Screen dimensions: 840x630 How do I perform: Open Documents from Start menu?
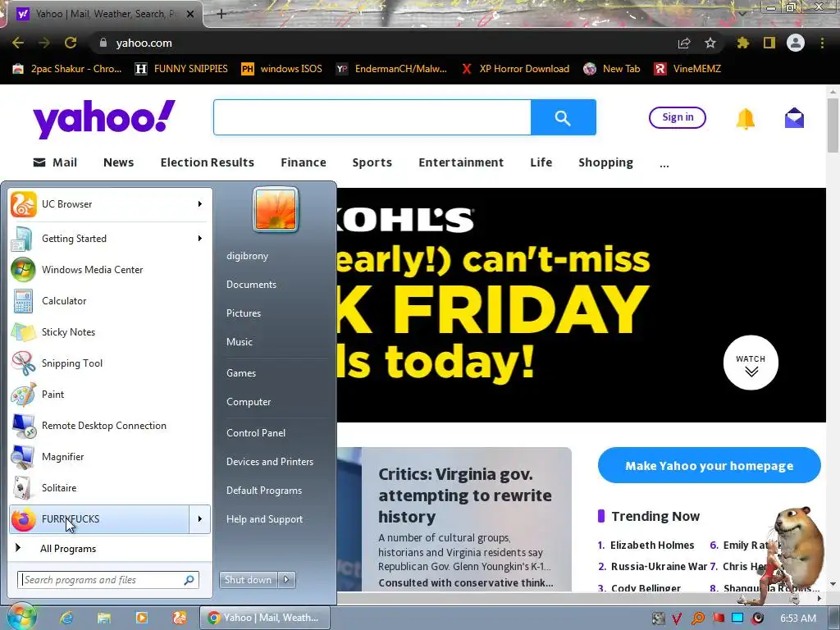tap(251, 285)
